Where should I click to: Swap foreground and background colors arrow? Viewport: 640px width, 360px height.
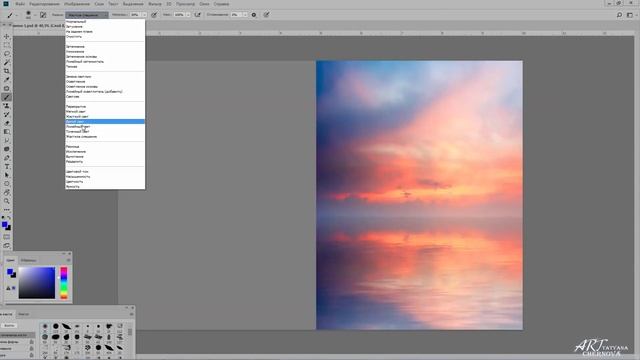pyautogui.click(x=9, y=218)
